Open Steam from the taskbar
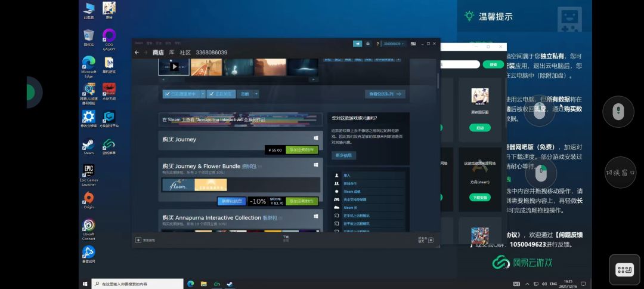Screen dimensions: 644x289 coord(230,284)
